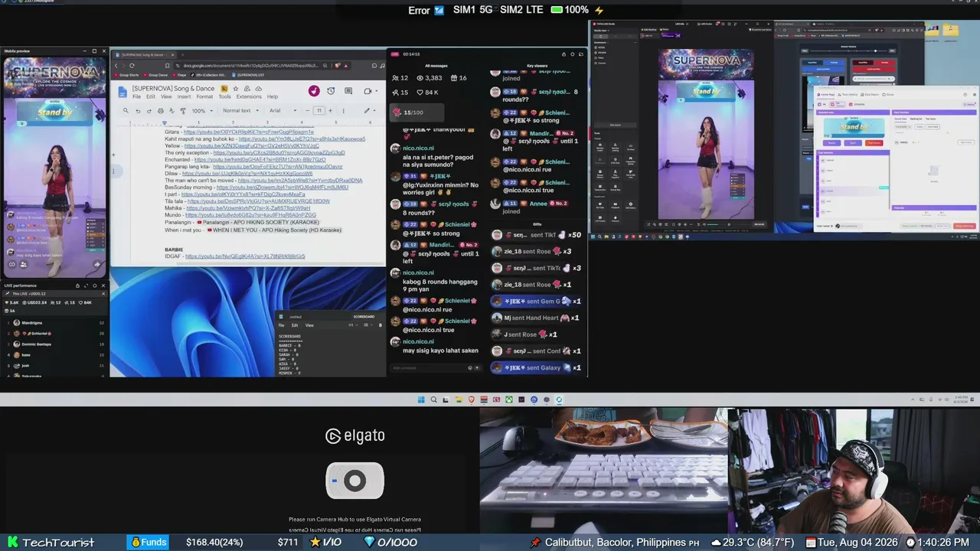Open Windows Start button on taskbar
The image size is (980, 551).
421,399
